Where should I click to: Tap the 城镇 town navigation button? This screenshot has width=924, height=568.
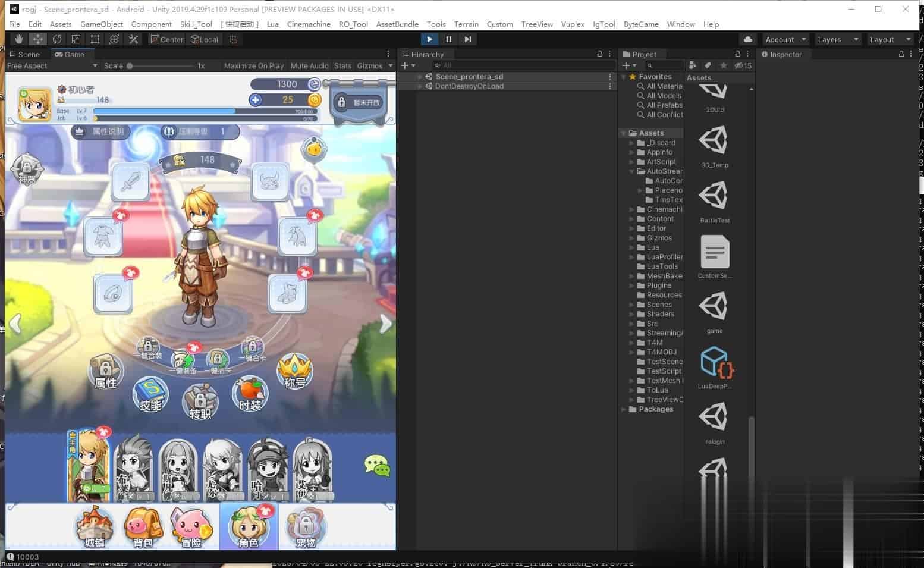(94, 528)
